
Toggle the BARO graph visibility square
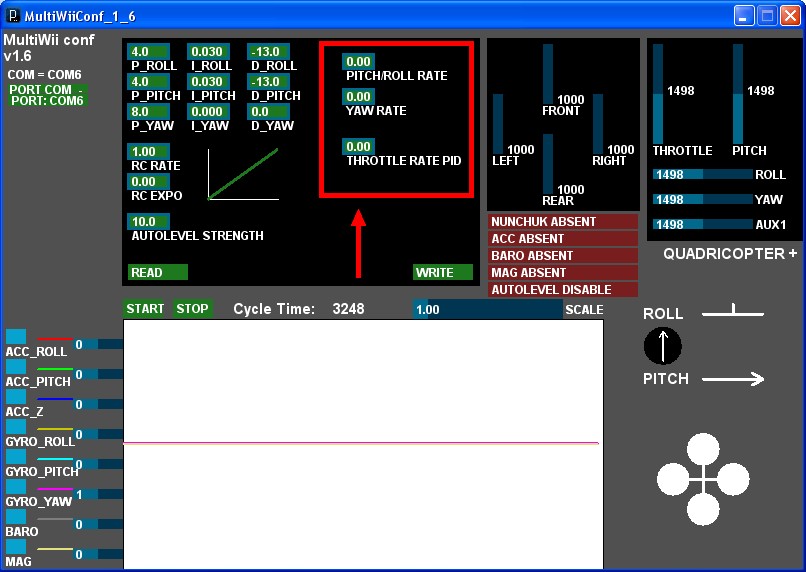16,516
